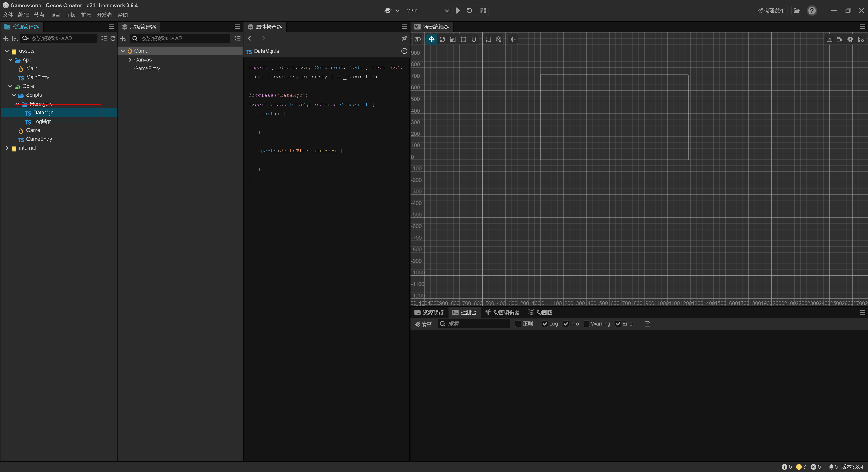The image size is (868, 472).
Task: Click 清空 button to clear console
Action: click(x=424, y=324)
